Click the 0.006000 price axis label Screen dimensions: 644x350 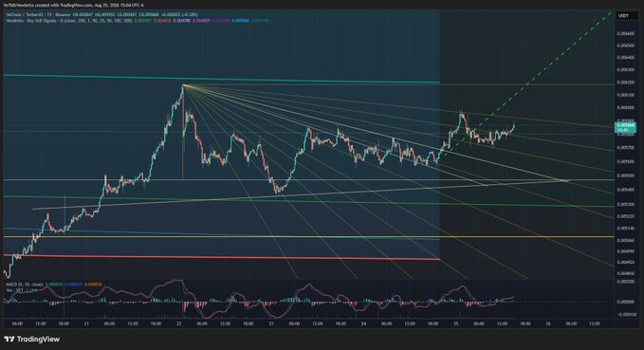pyautogui.click(x=625, y=107)
